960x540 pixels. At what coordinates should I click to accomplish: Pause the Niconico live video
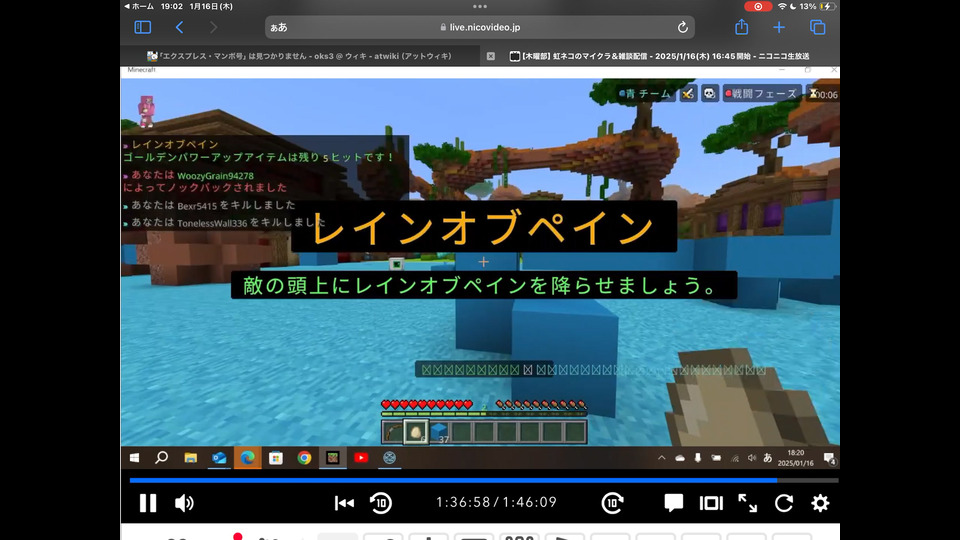tap(148, 503)
